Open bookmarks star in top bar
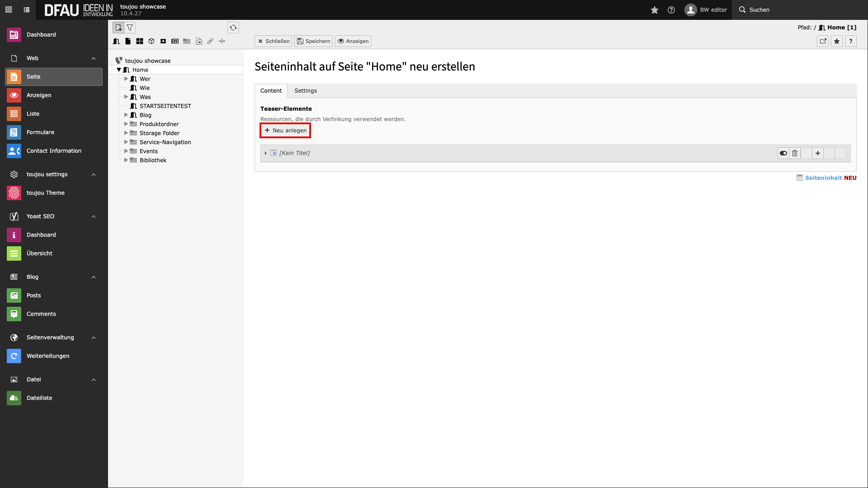The width and height of the screenshot is (868, 488). 654,10
